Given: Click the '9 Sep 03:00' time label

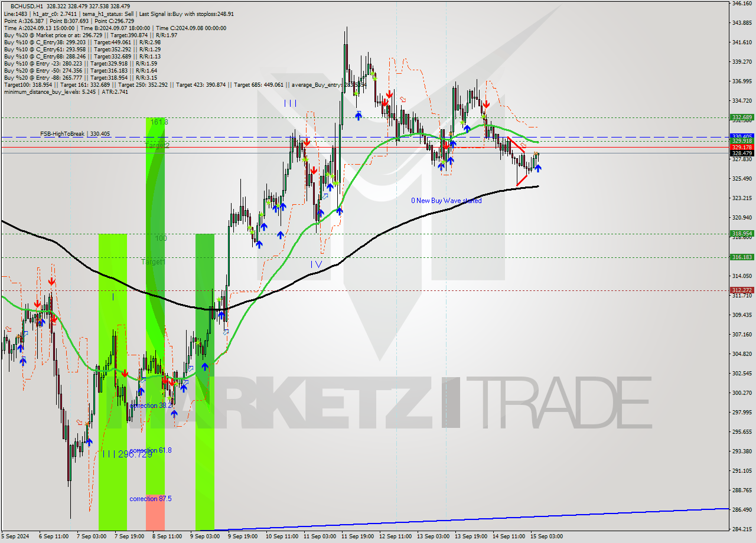Looking at the screenshot, I should [x=204, y=537].
